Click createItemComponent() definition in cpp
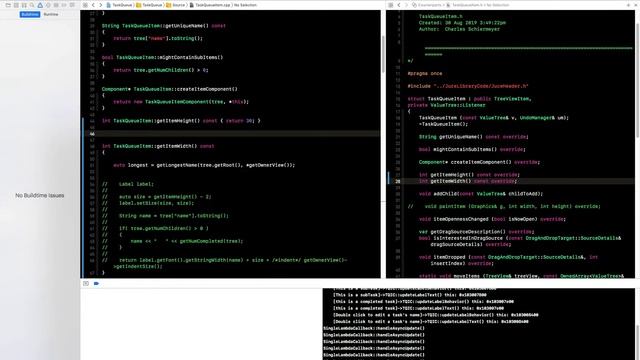640x360 pixels. [169, 89]
